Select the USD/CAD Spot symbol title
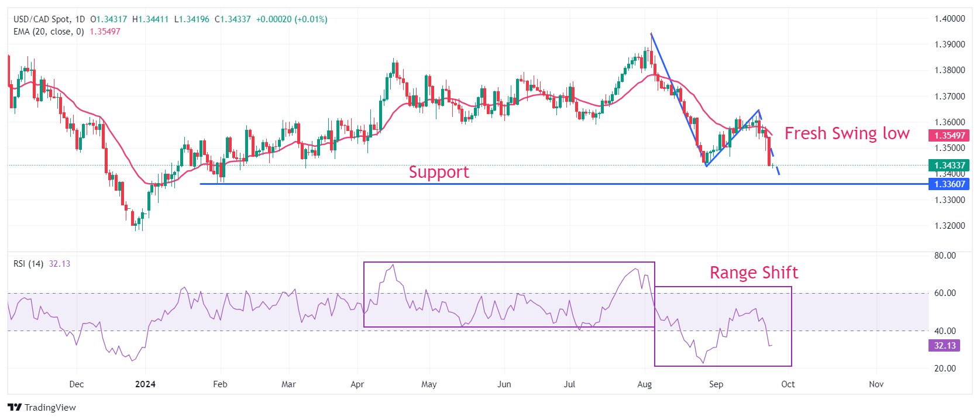 [x=40, y=19]
